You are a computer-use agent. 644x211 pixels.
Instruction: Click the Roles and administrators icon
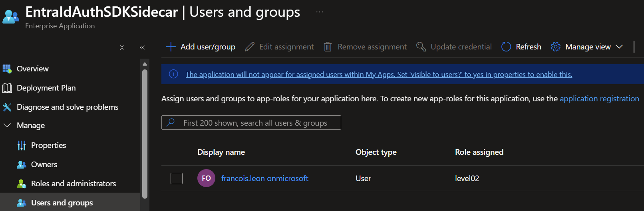click(22, 183)
